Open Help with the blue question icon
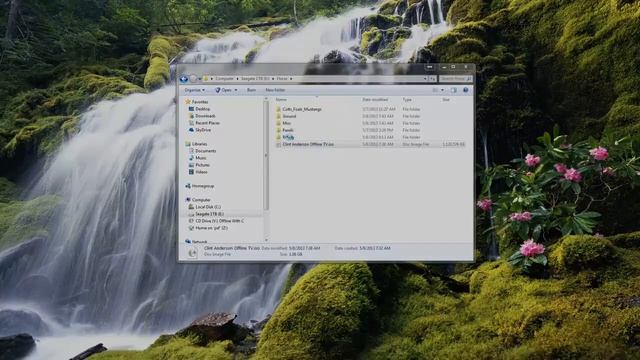This screenshot has width=640, height=360. pos(466,90)
